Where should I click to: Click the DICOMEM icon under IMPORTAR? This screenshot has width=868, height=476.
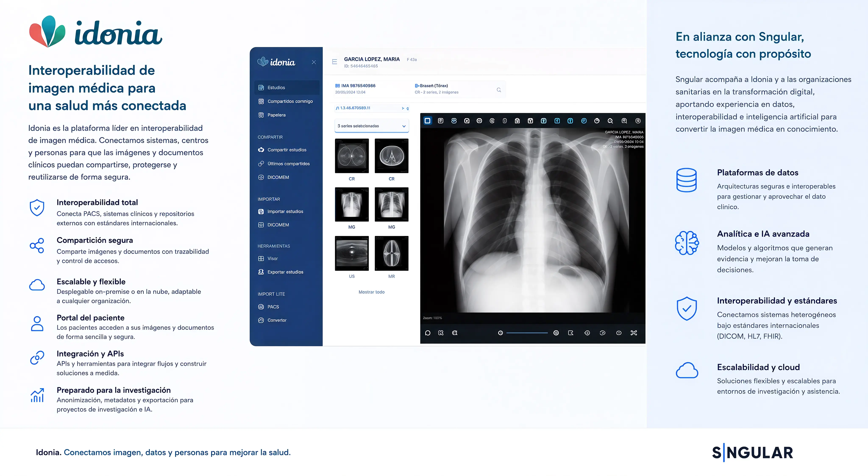click(261, 225)
